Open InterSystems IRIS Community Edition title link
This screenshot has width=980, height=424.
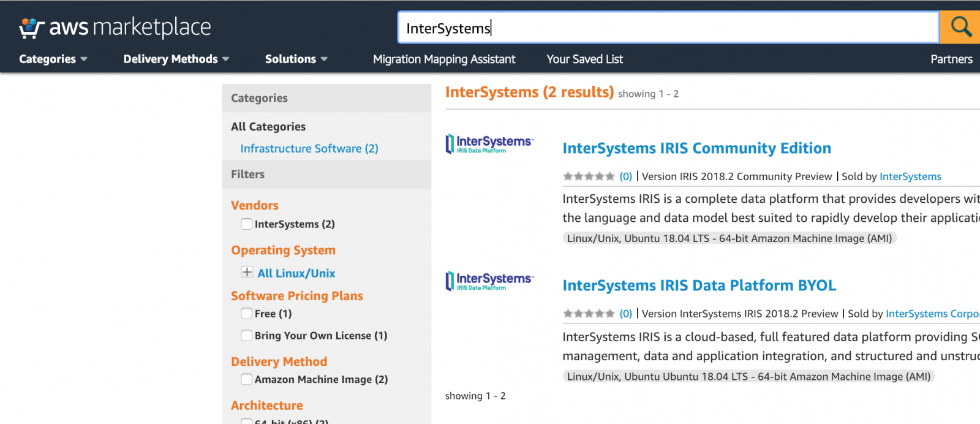[x=696, y=148]
